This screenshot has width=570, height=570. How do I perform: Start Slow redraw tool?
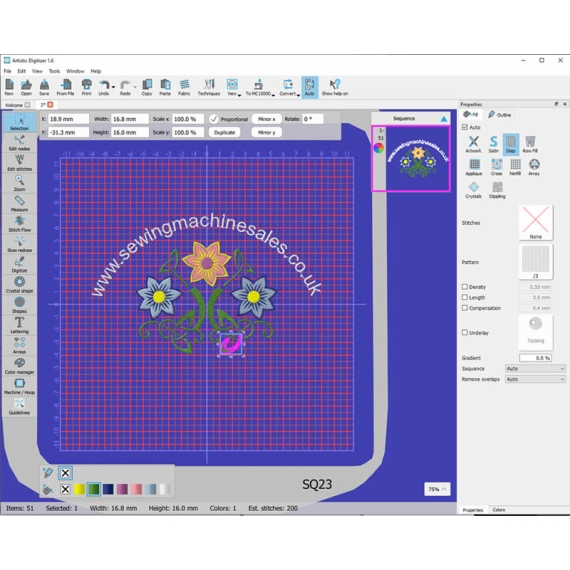click(19, 244)
